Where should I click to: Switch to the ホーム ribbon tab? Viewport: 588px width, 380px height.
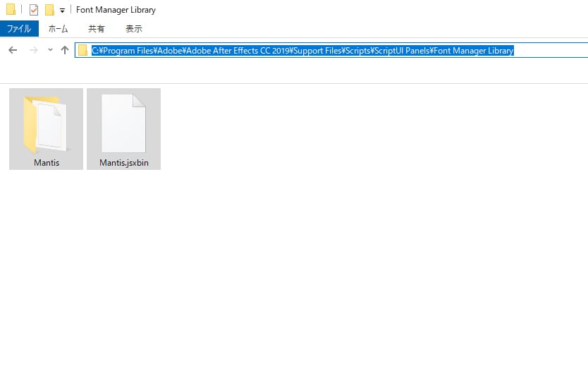click(58, 29)
